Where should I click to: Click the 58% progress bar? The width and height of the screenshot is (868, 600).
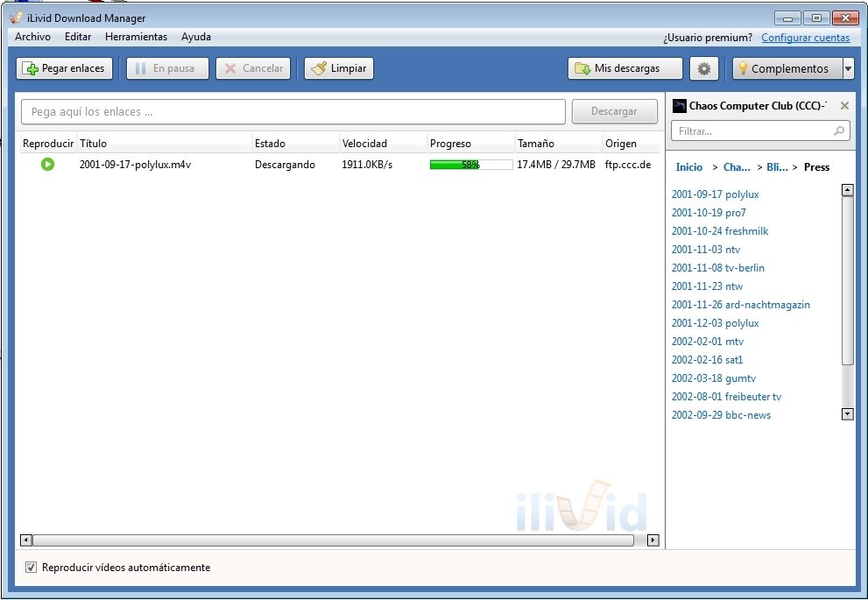[471, 165]
